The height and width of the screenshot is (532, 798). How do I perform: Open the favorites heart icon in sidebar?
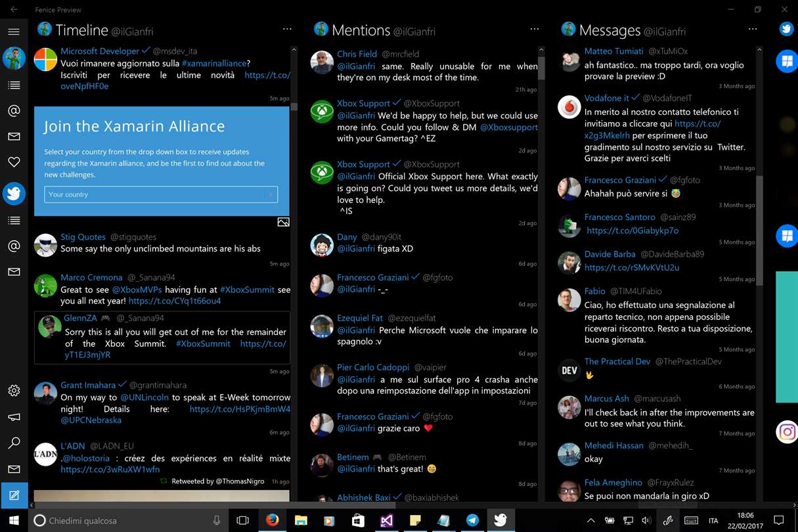tap(14, 162)
